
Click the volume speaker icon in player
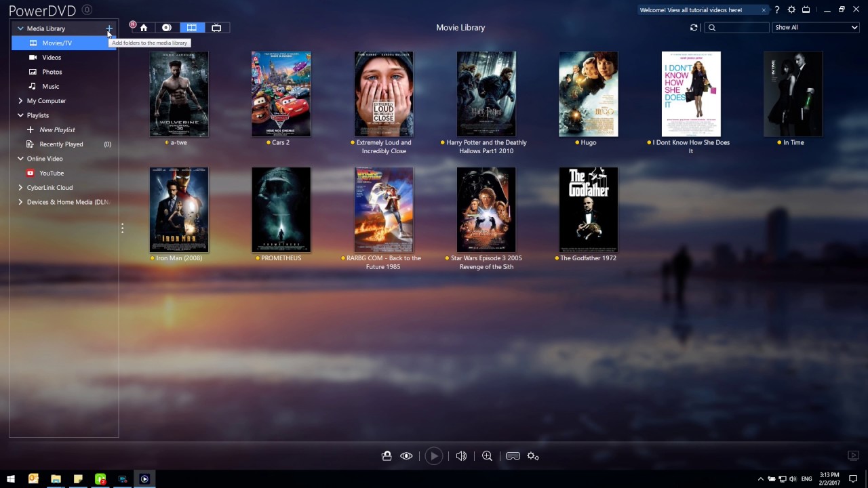point(461,456)
